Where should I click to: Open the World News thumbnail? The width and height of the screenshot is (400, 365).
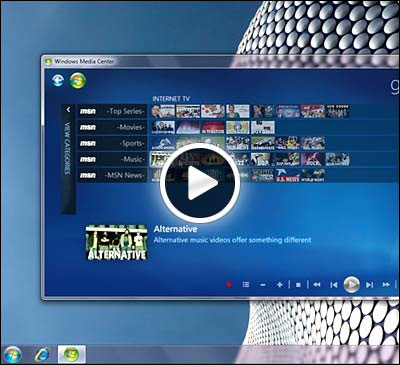pyautogui.click(x=313, y=175)
